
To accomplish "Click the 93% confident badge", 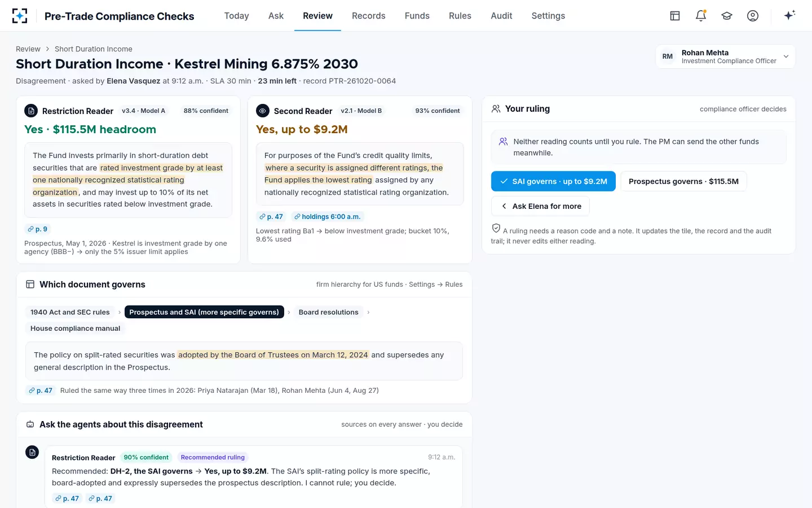I will 438,111.
